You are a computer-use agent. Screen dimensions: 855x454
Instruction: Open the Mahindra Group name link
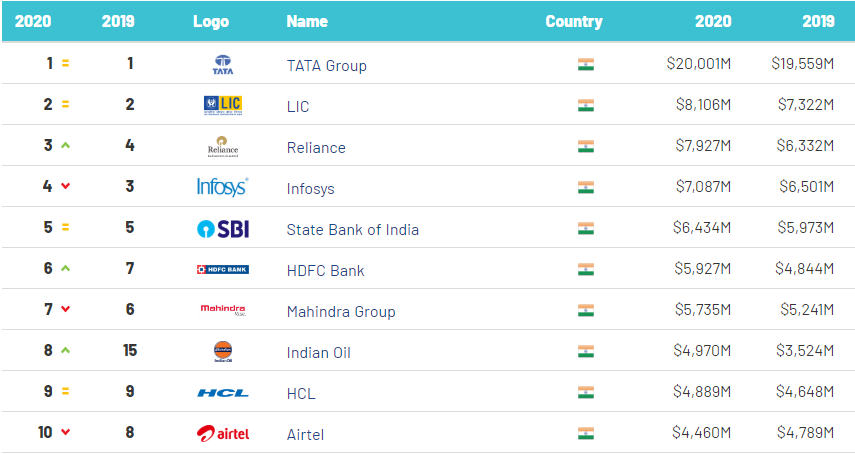click(x=340, y=312)
